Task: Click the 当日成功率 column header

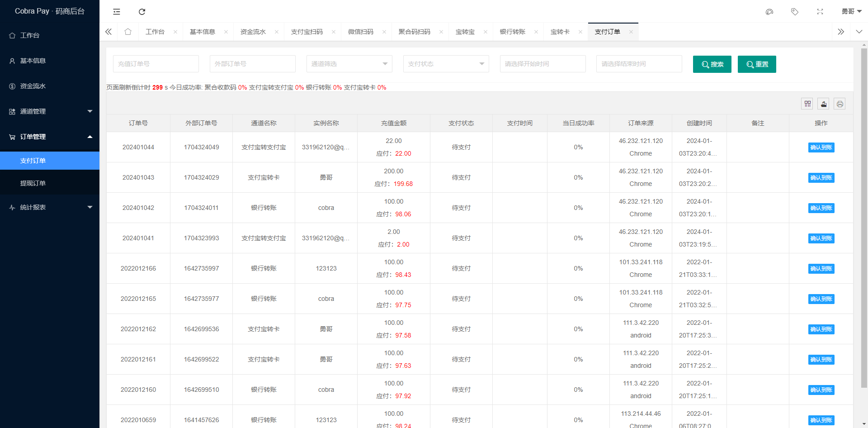Action: [x=578, y=123]
